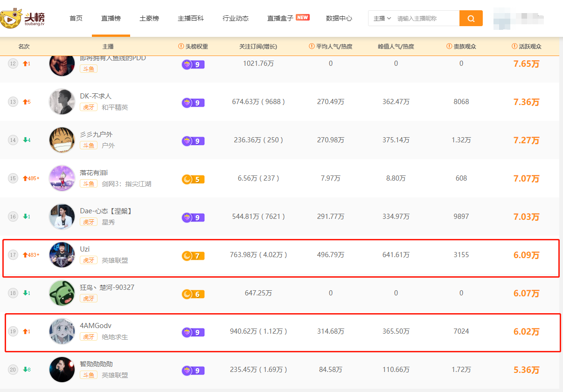563x392 pixels.
Task: Click info icon beside 贵族观众 header
Action: pyautogui.click(x=449, y=46)
